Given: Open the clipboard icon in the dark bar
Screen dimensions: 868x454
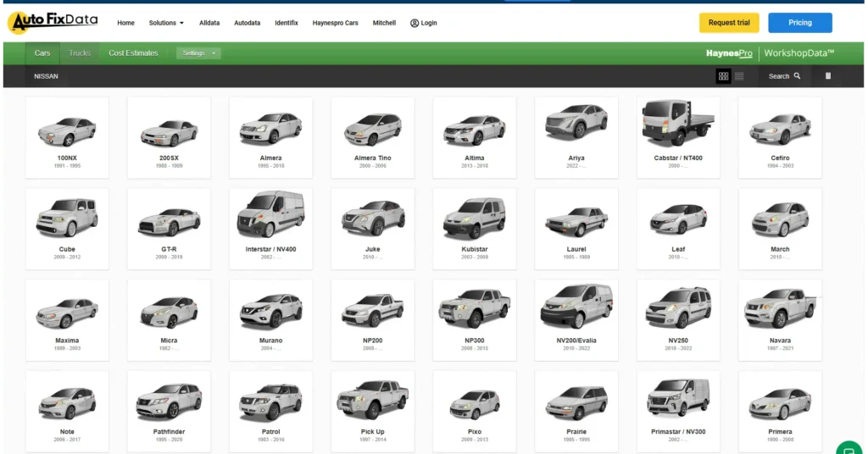Looking at the screenshot, I should point(828,75).
